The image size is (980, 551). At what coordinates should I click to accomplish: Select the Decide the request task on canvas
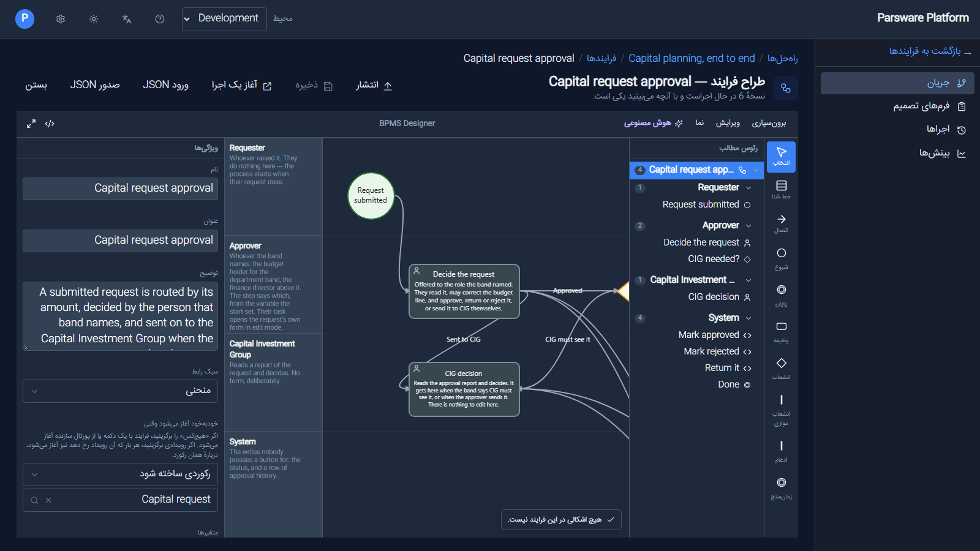pos(464,291)
